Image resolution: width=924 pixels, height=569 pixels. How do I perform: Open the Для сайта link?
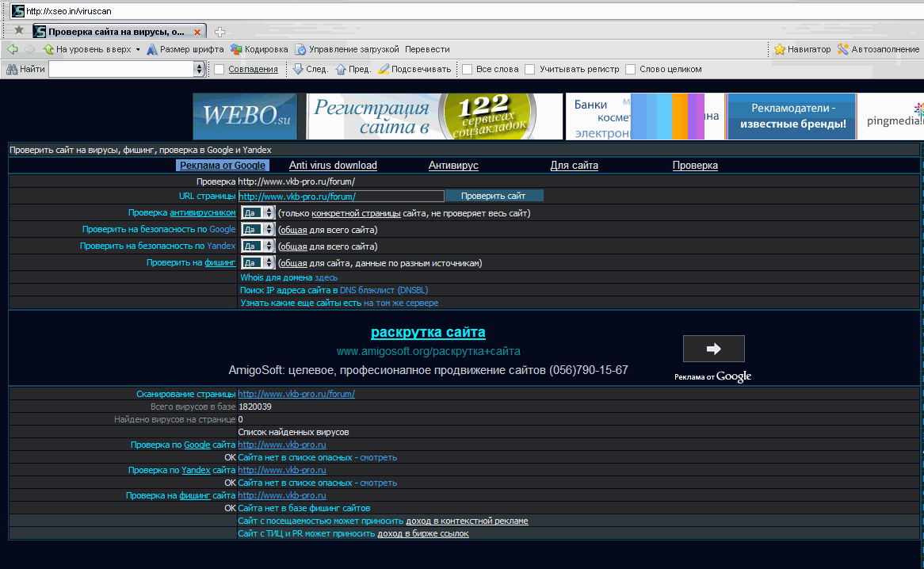click(x=574, y=166)
